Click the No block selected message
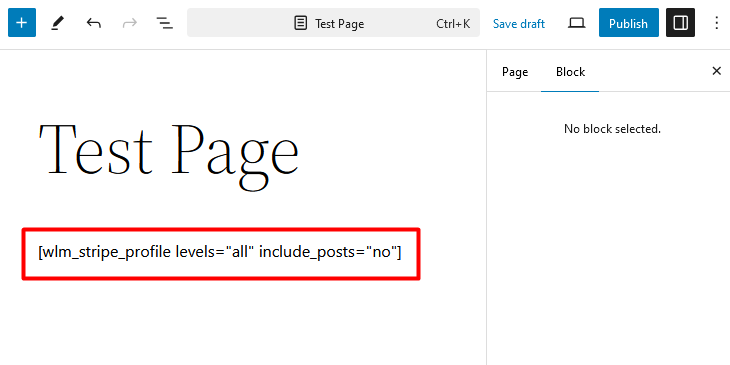The image size is (730, 365). (612, 128)
